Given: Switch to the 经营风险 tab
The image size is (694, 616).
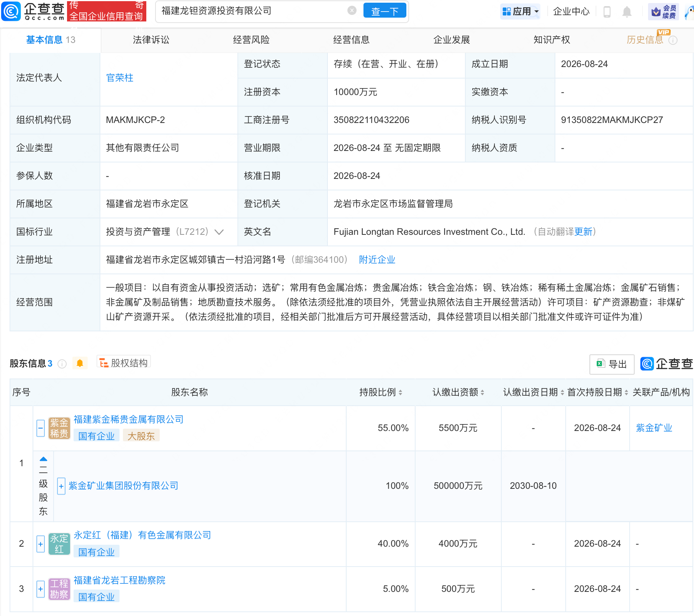Looking at the screenshot, I should point(251,40).
